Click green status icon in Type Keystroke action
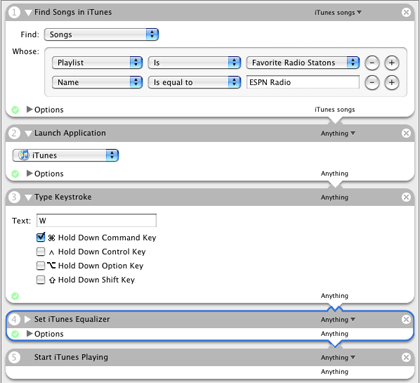The height and width of the screenshot is (383, 420). [15, 296]
